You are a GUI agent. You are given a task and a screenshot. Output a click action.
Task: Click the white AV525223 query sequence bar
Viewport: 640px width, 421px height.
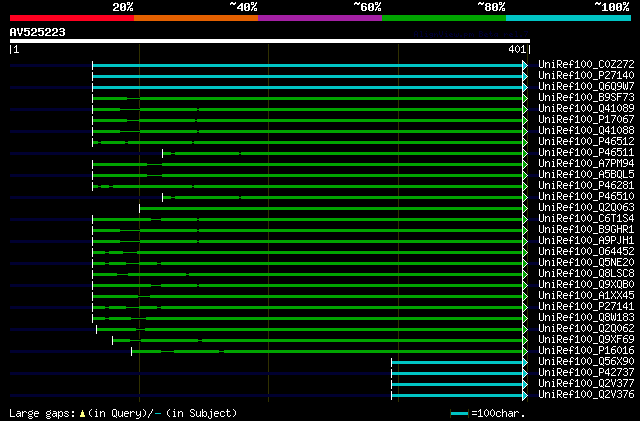[270, 41]
